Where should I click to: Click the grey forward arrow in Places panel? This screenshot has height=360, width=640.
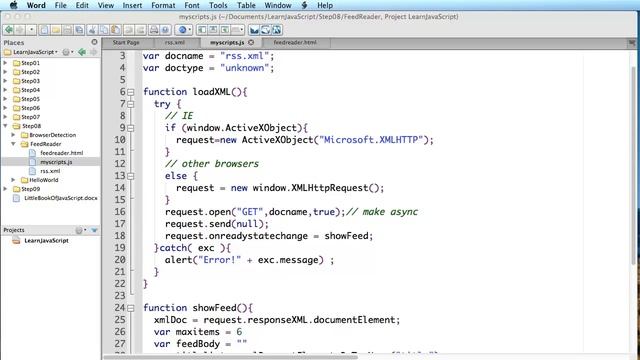(93, 52)
